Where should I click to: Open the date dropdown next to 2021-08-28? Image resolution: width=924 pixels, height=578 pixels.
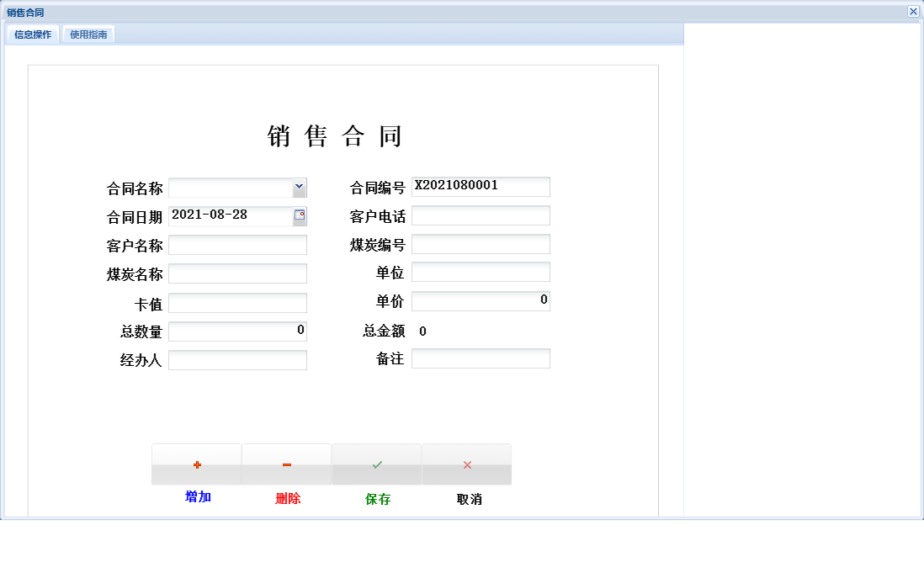coord(300,215)
